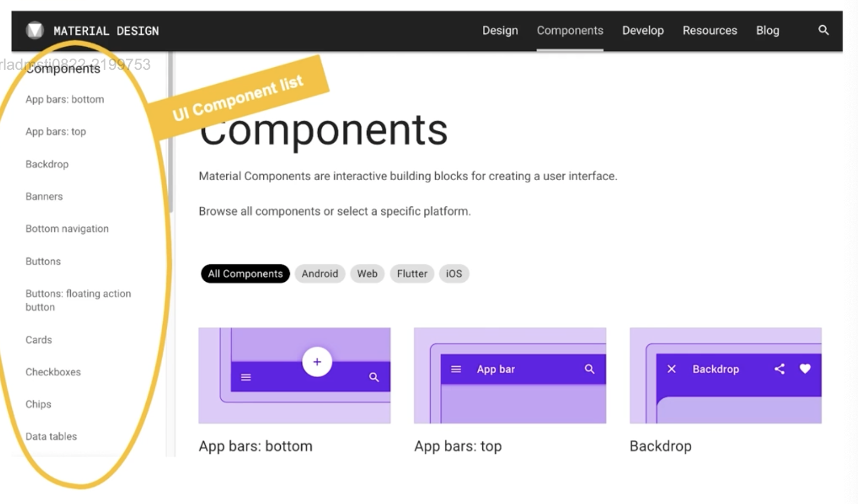The image size is (858, 504).
Task: Click the 'App bars: top' card title
Action: coord(458,446)
